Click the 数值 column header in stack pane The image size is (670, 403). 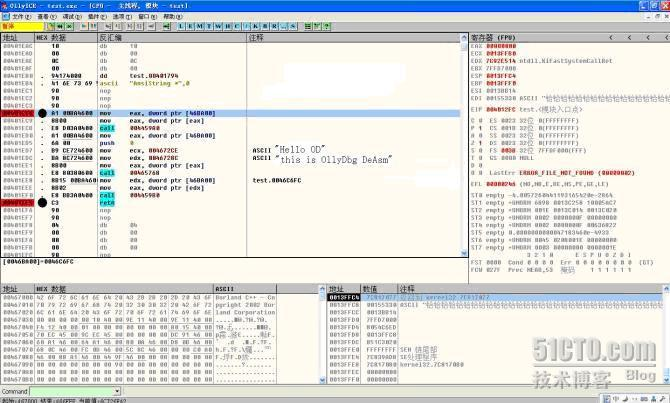click(379, 289)
